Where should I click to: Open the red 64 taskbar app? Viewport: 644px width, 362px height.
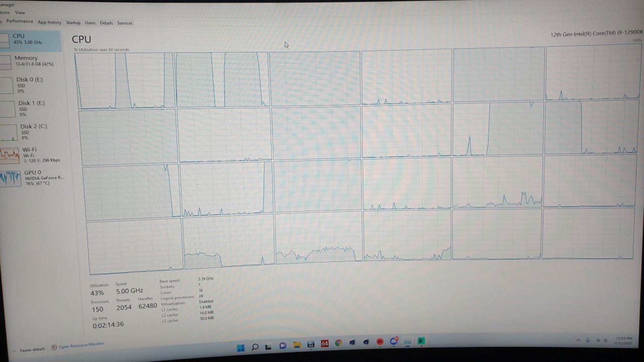click(325, 344)
